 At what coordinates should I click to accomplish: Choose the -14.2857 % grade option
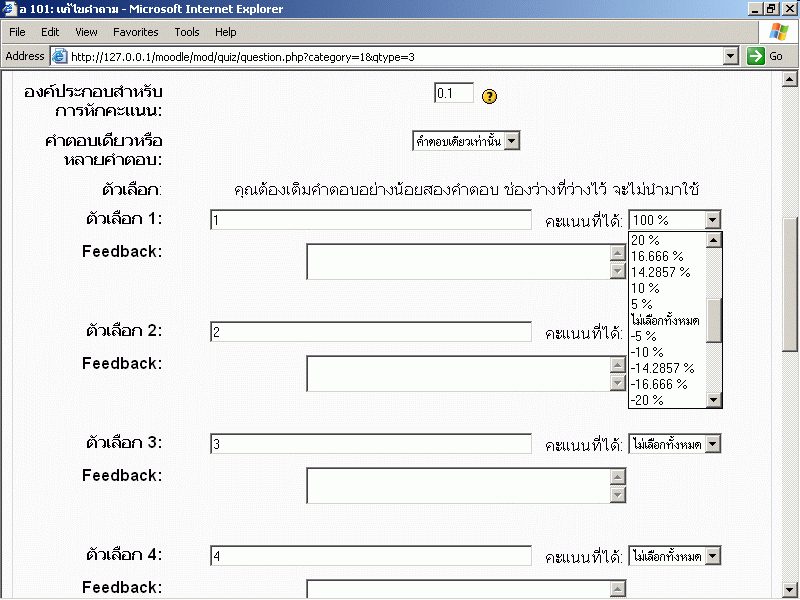[x=662, y=368]
